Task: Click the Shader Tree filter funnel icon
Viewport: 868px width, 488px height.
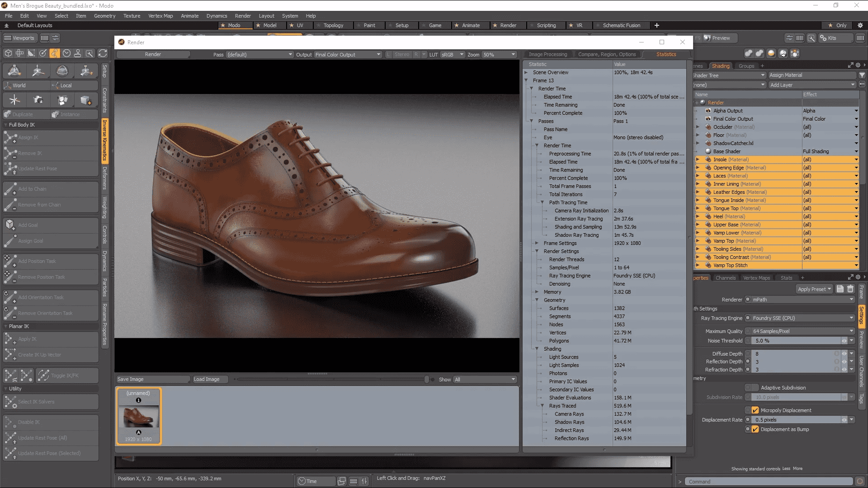Action: coord(862,75)
